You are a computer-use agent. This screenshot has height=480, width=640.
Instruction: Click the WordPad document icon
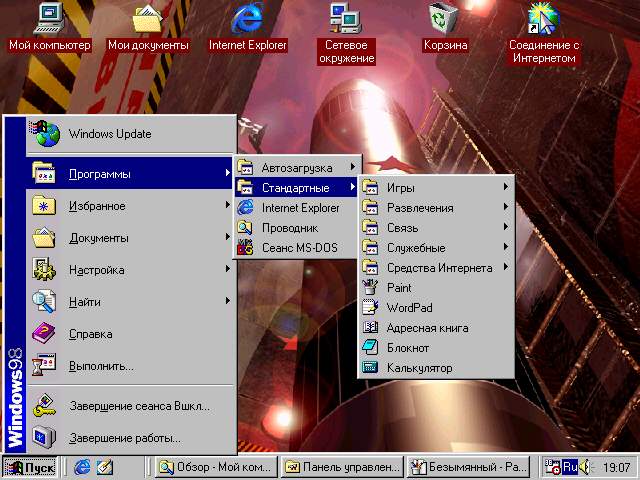coord(370,307)
